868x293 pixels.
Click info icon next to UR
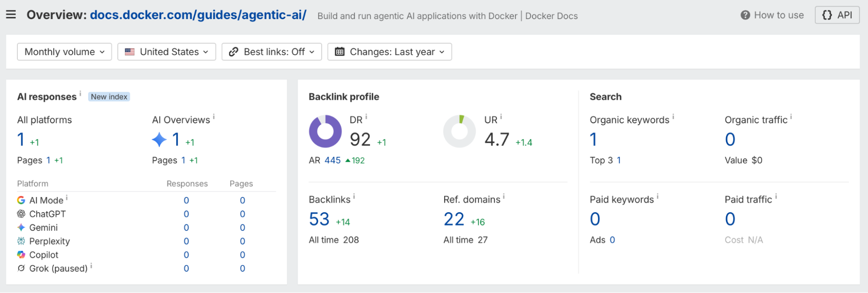tap(501, 116)
